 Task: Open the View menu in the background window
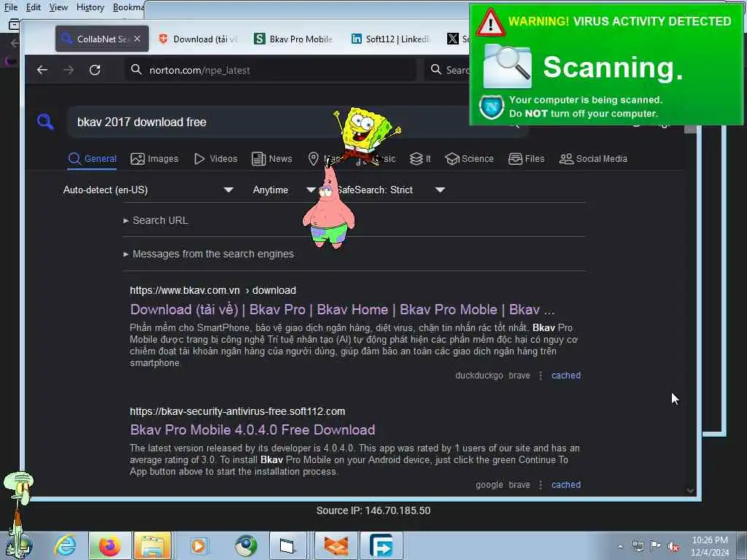click(58, 7)
